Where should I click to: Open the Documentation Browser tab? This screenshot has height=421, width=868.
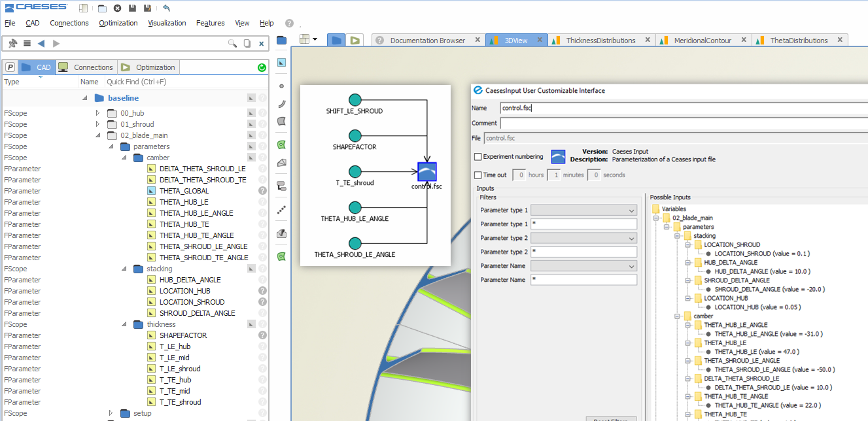point(428,41)
